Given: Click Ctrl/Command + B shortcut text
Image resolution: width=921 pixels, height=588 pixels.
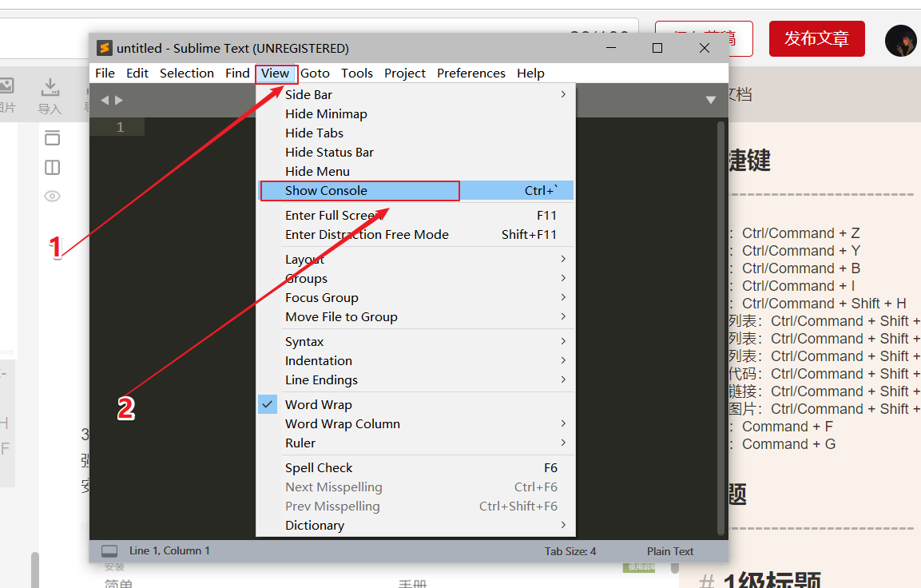Looking at the screenshot, I should click(x=801, y=268).
